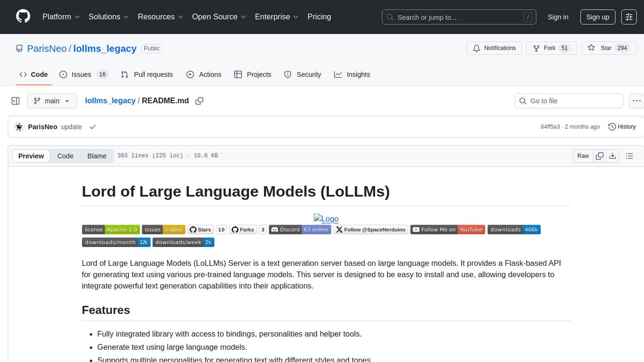Open the Projects tab
The height and width of the screenshot is (362, 644).
pos(253,74)
